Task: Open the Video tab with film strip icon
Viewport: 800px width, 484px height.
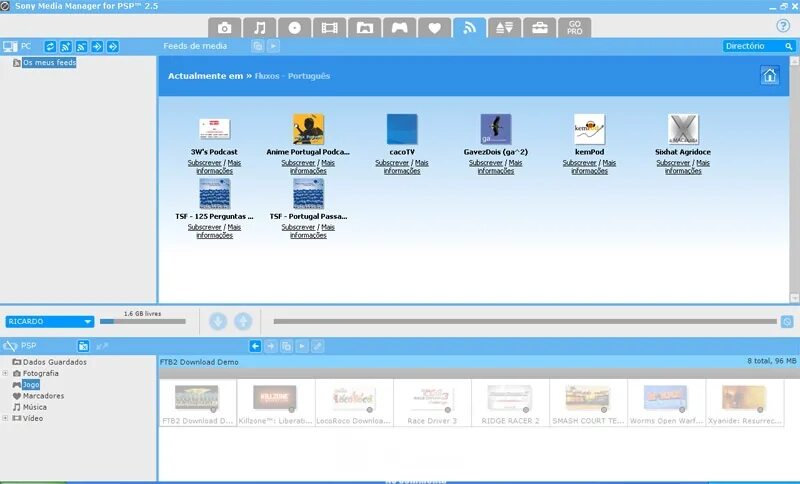Action: (330, 28)
